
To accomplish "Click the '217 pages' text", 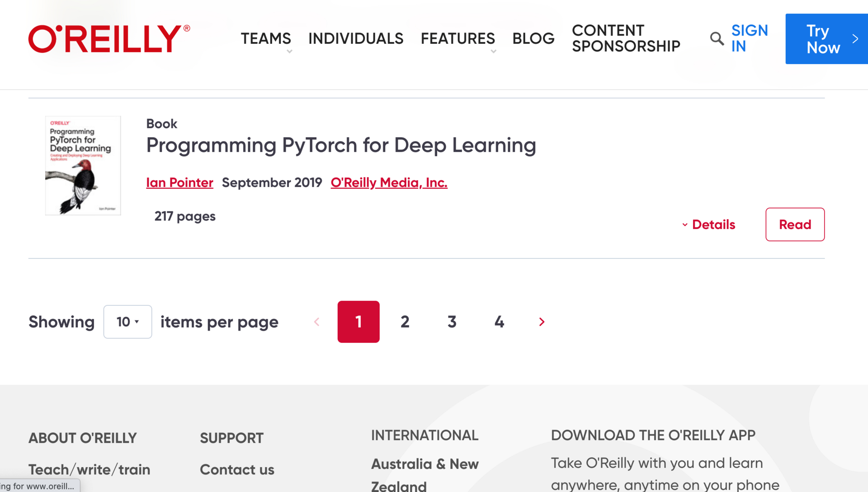I will pos(185,216).
